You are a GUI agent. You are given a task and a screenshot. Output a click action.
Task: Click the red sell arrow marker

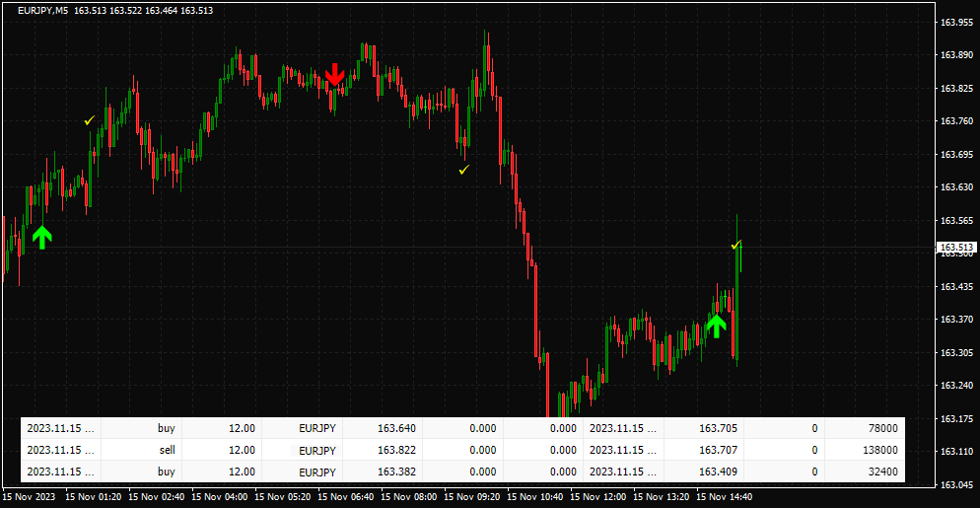click(335, 74)
